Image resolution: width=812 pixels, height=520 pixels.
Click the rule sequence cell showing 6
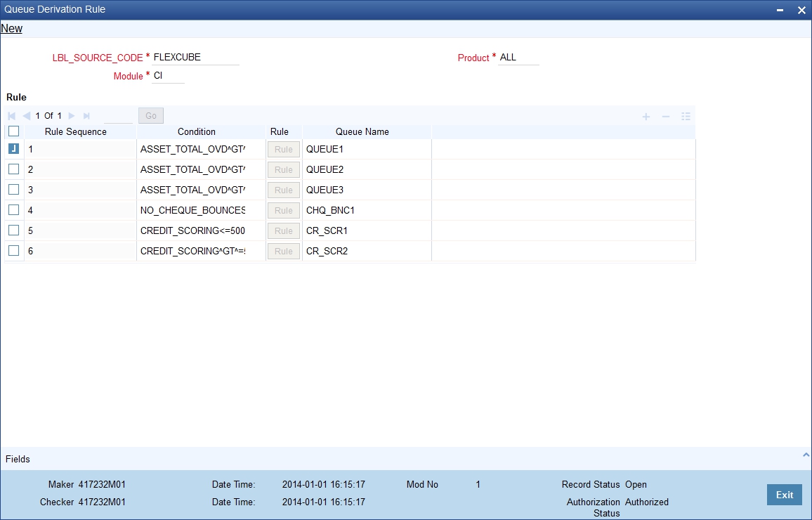pyautogui.click(x=80, y=251)
